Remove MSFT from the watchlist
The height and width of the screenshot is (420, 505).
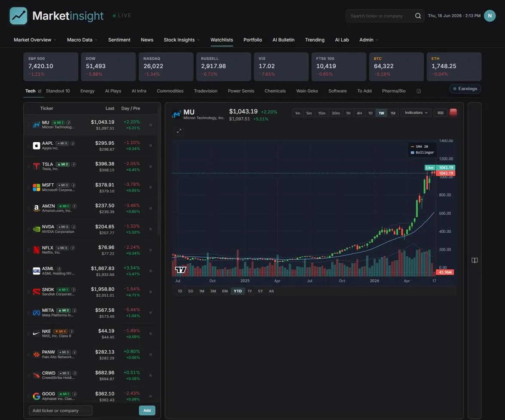[150, 187]
